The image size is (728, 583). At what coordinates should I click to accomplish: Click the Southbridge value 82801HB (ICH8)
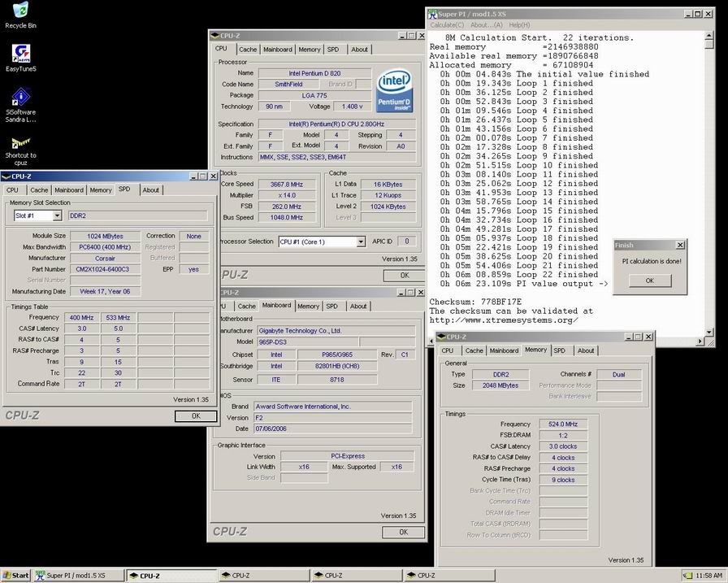(337, 366)
